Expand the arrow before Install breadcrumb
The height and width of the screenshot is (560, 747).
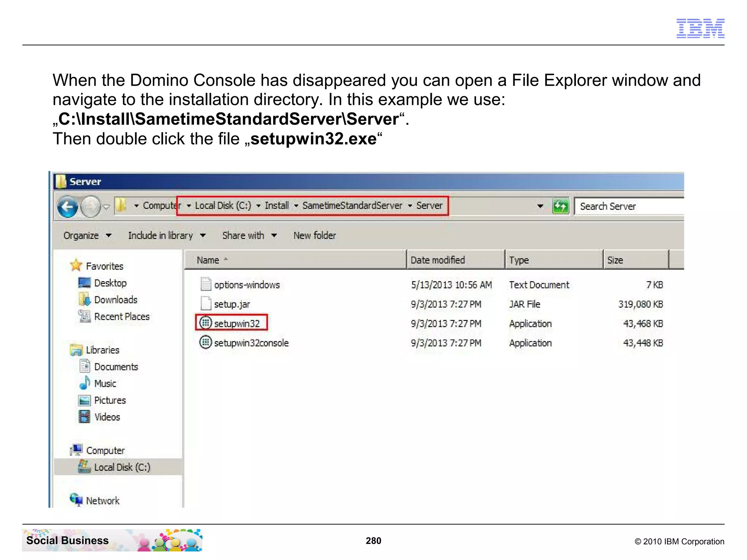(x=258, y=206)
